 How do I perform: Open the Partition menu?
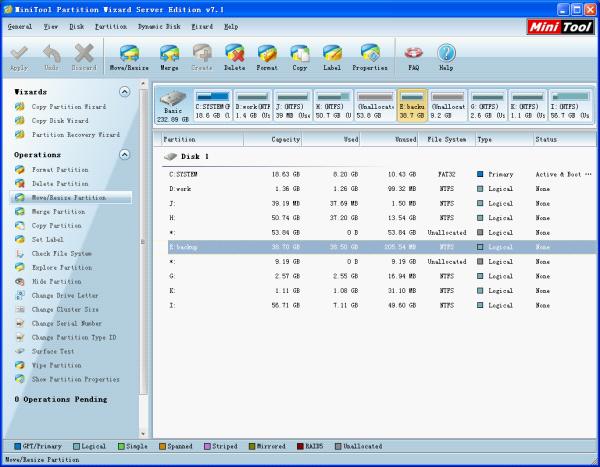pos(111,27)
